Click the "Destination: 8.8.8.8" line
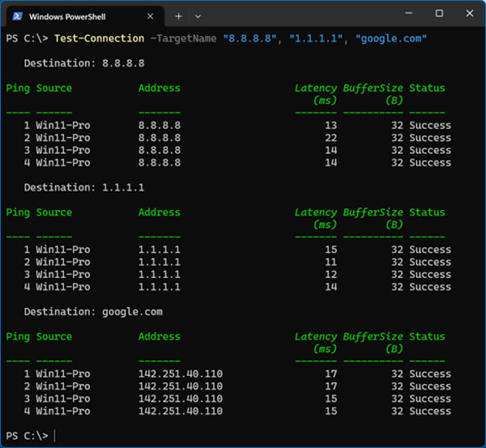The image size is (486, 448). pos(84,63)
